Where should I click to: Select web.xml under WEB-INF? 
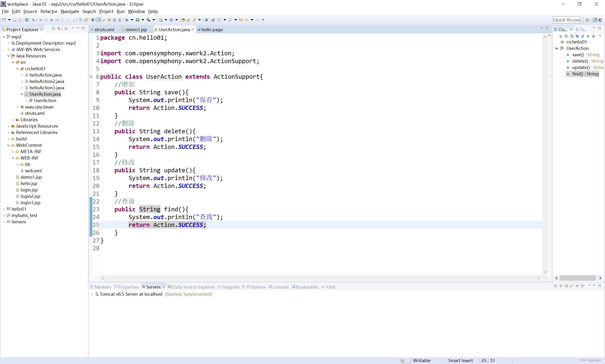(33, 171)
